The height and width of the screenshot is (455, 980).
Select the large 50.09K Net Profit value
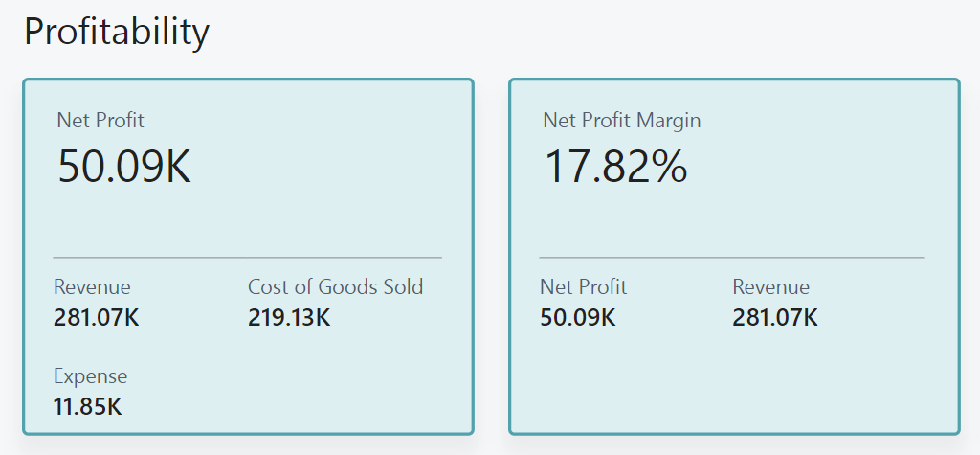124,166
